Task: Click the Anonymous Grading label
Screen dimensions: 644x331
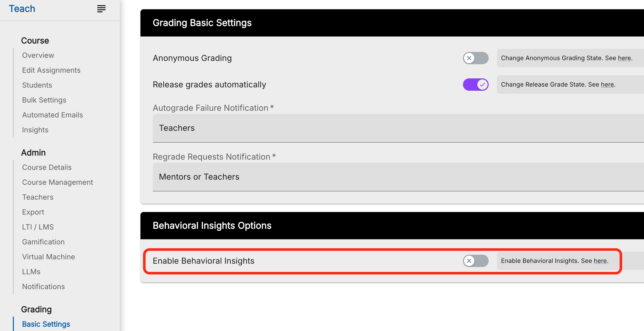Action: [x=192, y=58]
